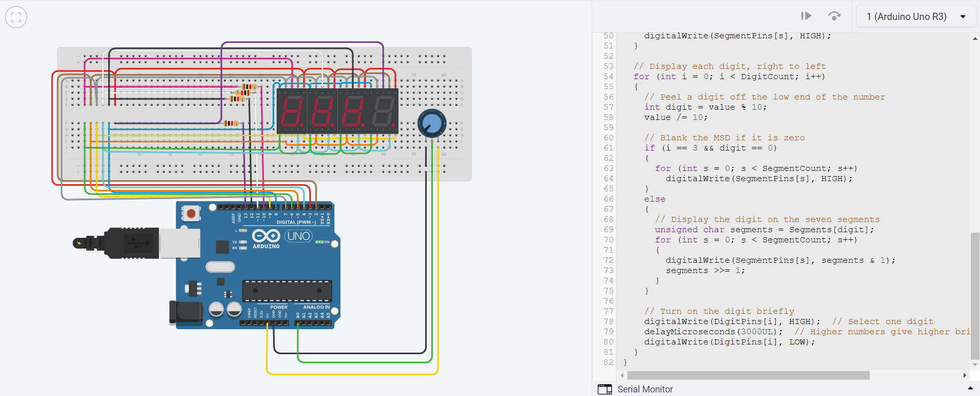Click the comment '// Select one digit'
Viewport: 980px width, 396px height.
tap(883, 321)
